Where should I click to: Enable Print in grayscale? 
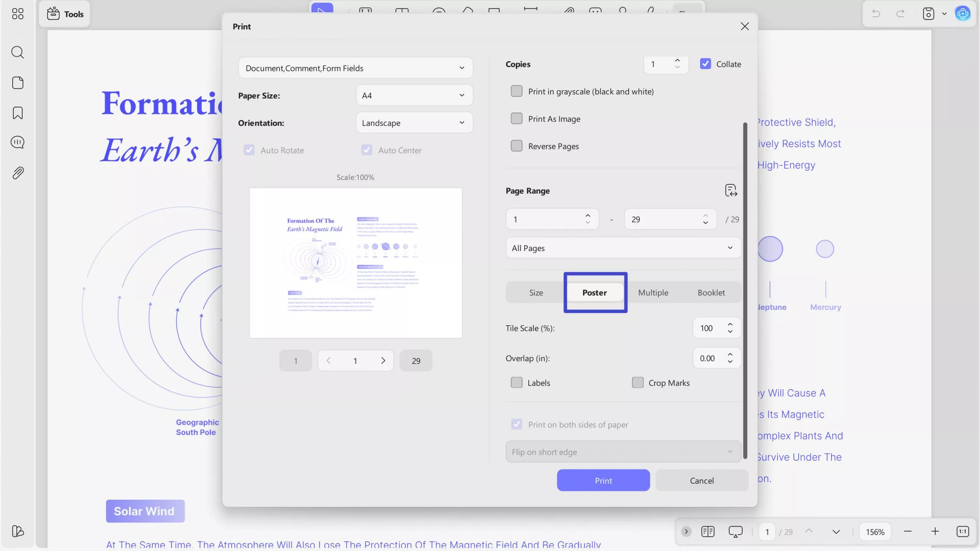[516, 91]
